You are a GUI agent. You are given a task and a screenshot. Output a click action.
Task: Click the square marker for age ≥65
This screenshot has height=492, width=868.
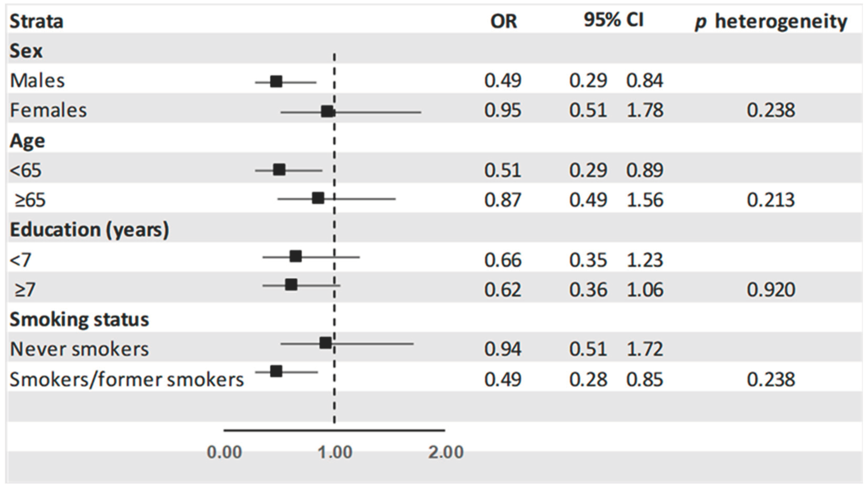coord(318,198)
